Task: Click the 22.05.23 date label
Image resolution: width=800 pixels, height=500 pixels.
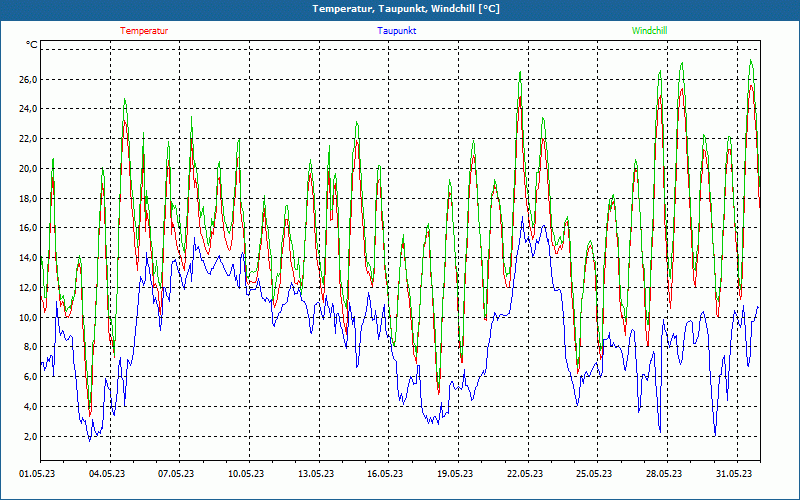Action: (525, 474)
